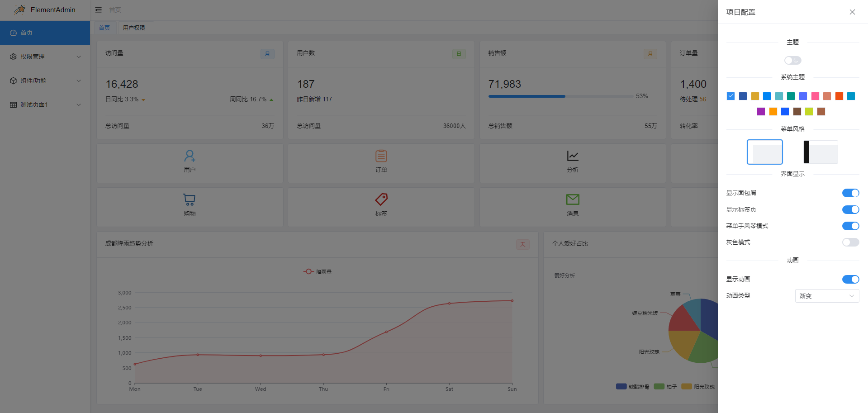Screen dimensions: 868x413
Task: Click the 分析 (analysis) chart icon
Action: 572,156
